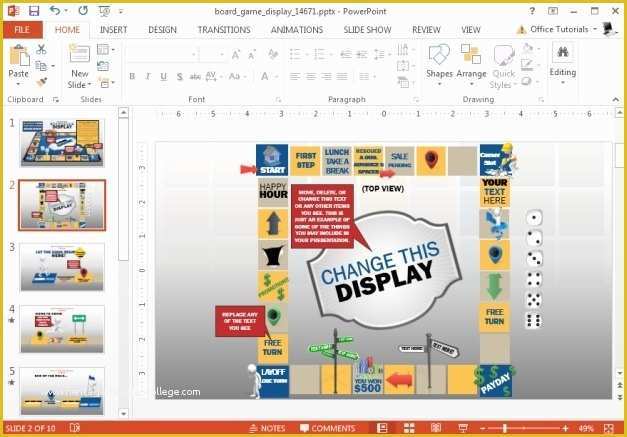Click the Cut scissors icon
Screen dimensions: 627x437
[x=41, y=49]
